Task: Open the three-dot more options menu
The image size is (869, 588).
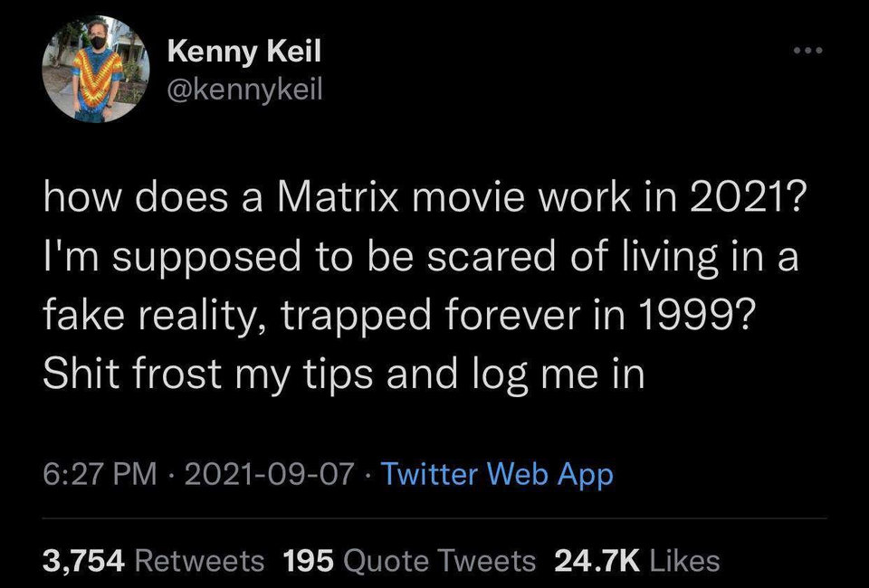Action: click(x=808, y=51)
